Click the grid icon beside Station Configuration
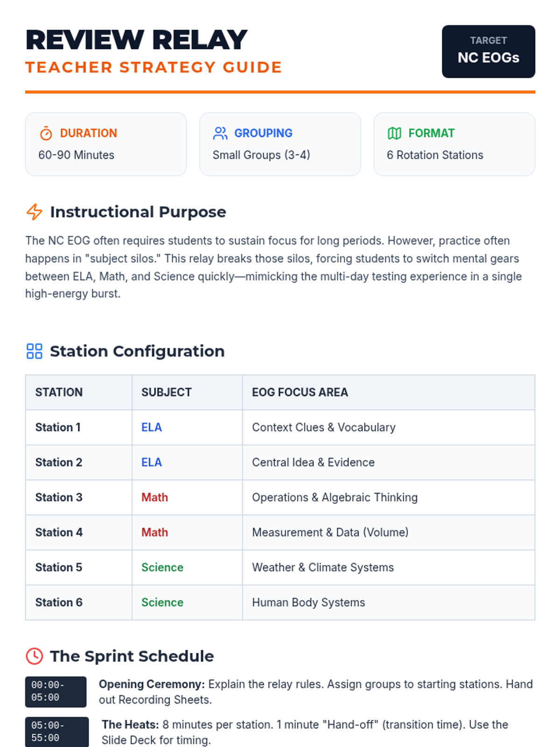560x747 pixels. 35,351
